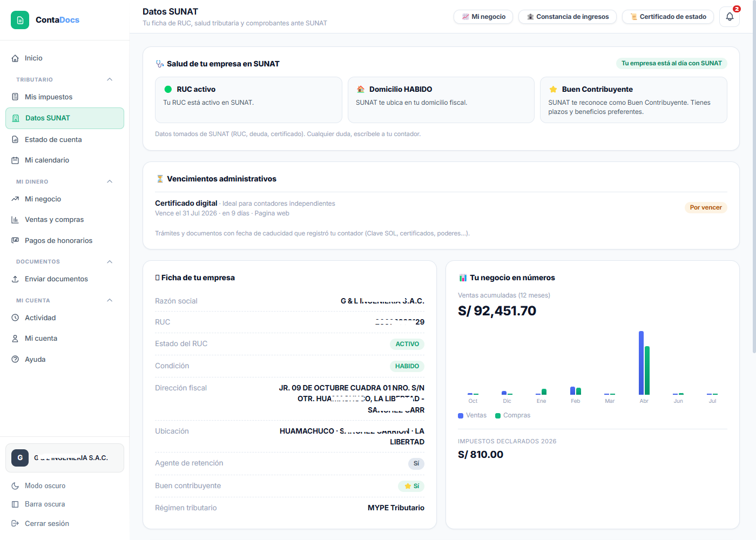
Task: Open Estado de cuenta menu item
Action: pyautogui.click(x=65, y=140)
